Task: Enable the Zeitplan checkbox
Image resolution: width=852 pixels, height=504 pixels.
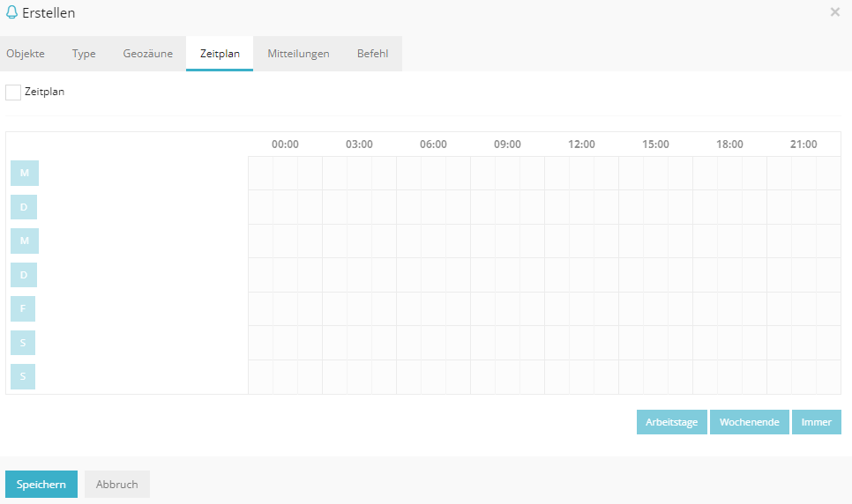Action: click(x=13, y=92)
